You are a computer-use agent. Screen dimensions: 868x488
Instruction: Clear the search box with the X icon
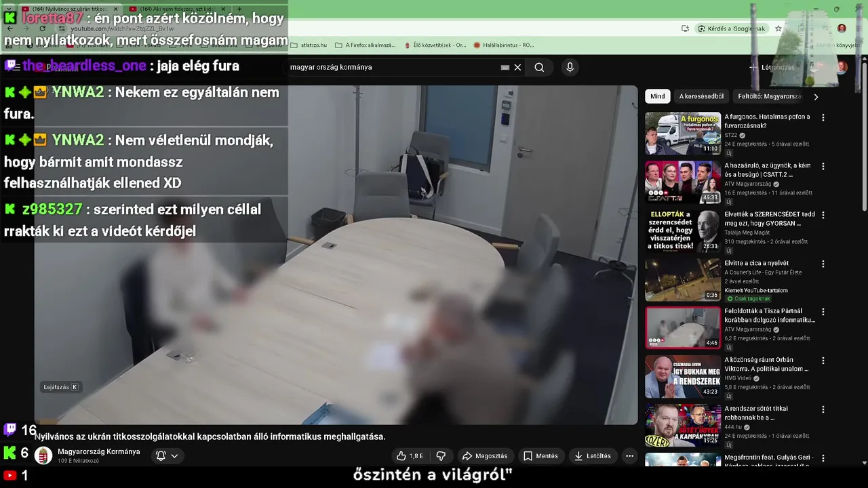coord(517,67)
